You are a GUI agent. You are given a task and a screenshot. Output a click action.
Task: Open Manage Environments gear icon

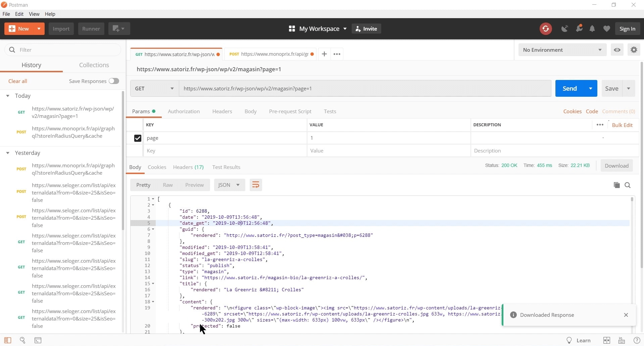pos(634,50)
